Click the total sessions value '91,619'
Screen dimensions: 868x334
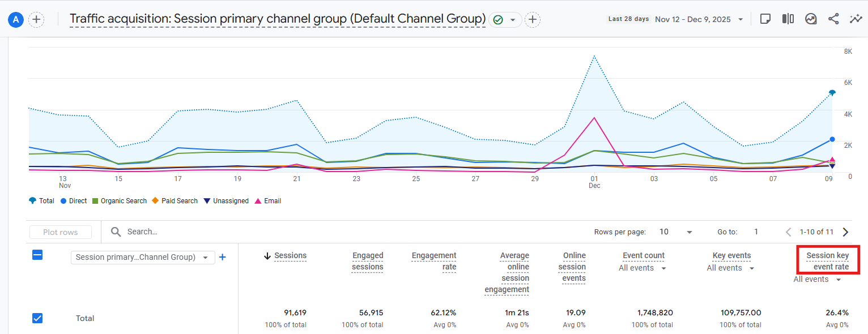pyautogui.click(x=295, y=312)
